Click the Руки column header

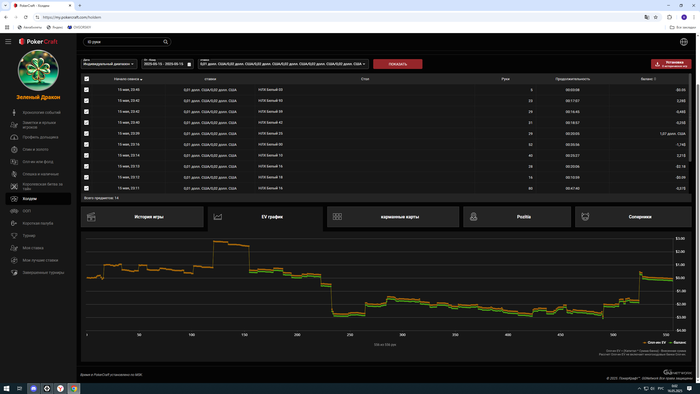505,79
